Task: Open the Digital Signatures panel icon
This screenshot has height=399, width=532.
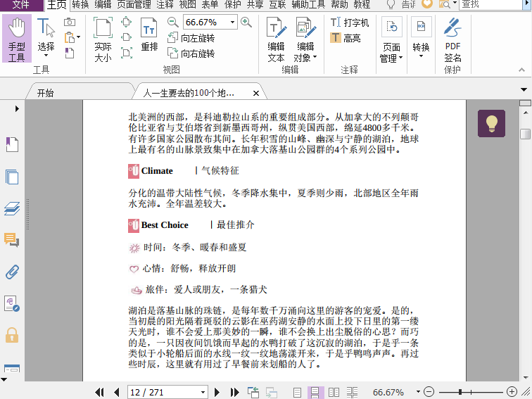Action: 12,304
